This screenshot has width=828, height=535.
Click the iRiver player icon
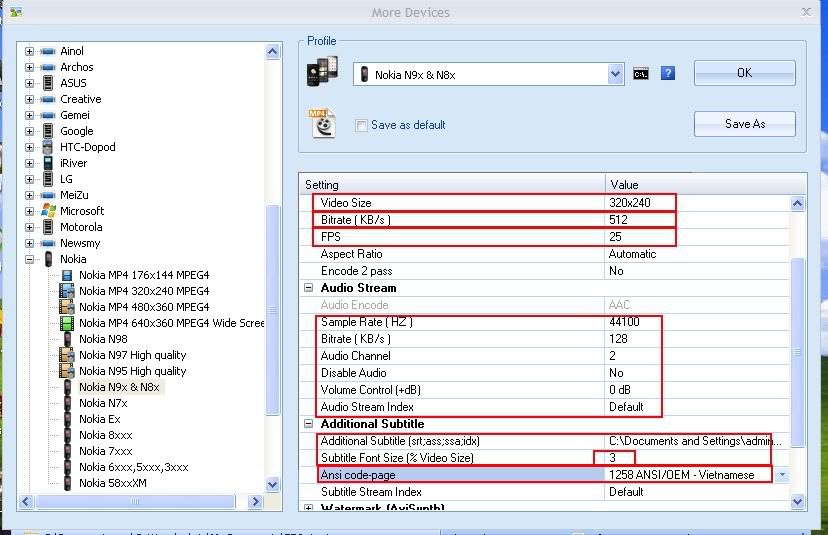[48, 163]
